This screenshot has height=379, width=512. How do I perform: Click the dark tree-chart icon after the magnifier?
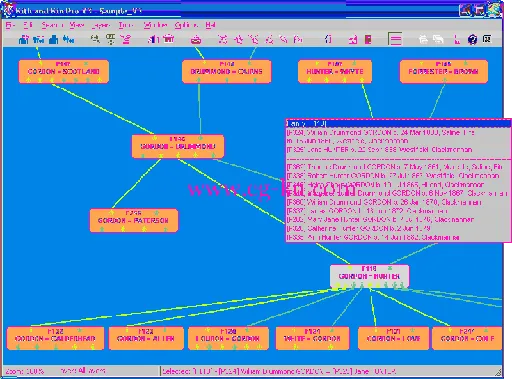110,40
